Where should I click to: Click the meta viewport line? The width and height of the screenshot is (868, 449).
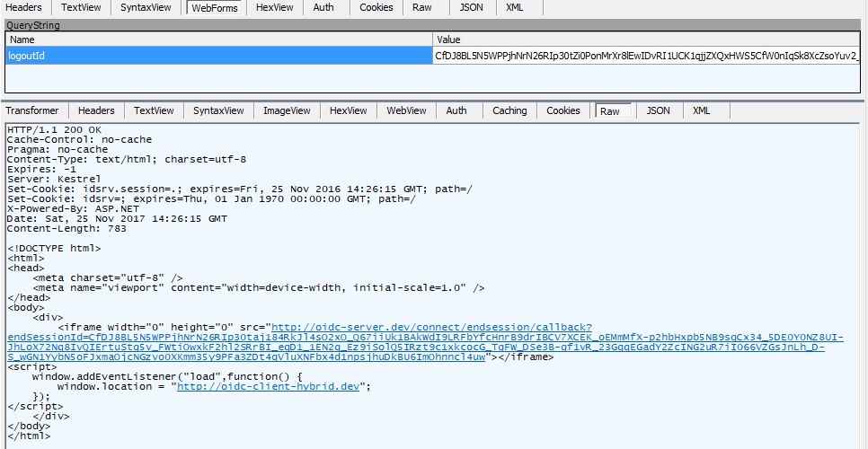pos(259,288)
